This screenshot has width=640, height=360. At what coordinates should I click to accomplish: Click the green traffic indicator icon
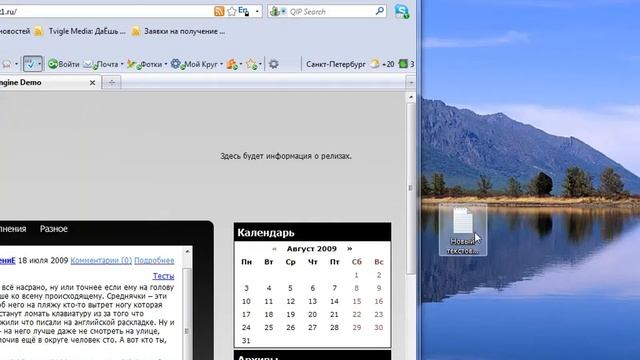(403, 64)
